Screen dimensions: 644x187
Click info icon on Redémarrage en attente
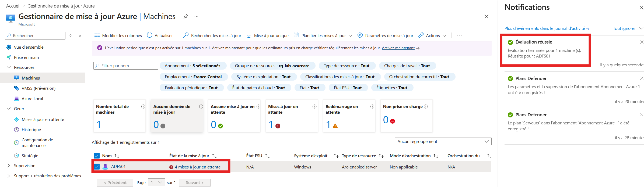point(372,106)
